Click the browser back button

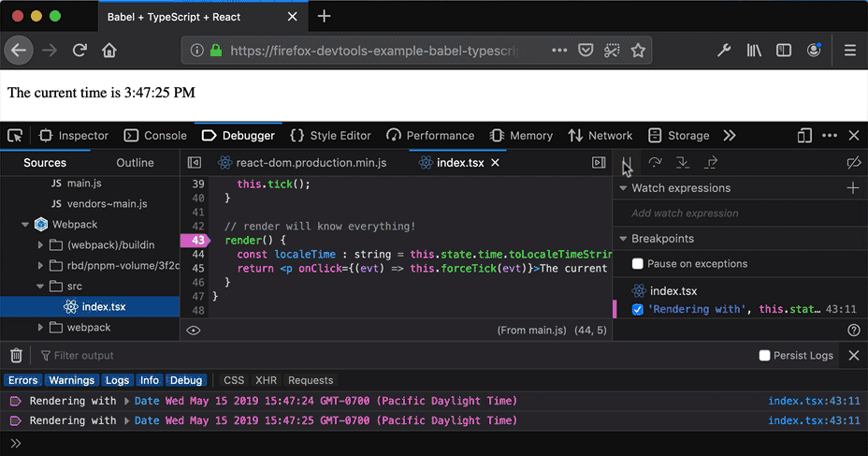(x=19, y=51)
